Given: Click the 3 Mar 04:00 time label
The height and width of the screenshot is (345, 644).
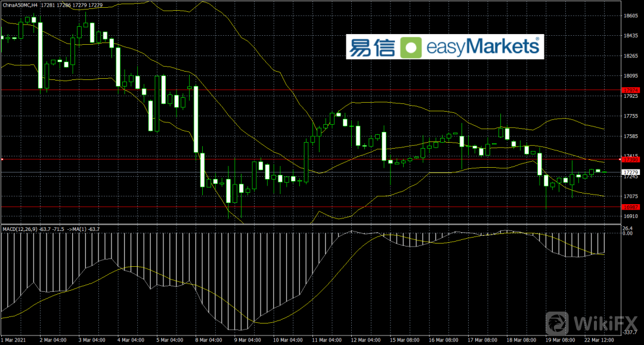Looking at the screenshot, I should pyautogui.click(x=92, y=340).
